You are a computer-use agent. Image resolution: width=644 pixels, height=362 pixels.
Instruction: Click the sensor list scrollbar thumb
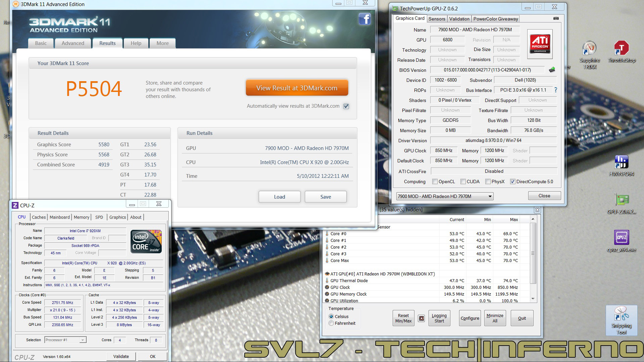(x=533, y=254)
